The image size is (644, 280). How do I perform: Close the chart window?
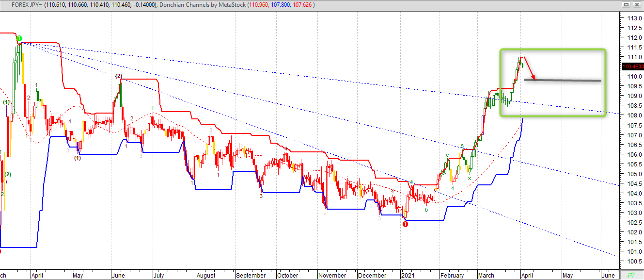click(638, 4)
